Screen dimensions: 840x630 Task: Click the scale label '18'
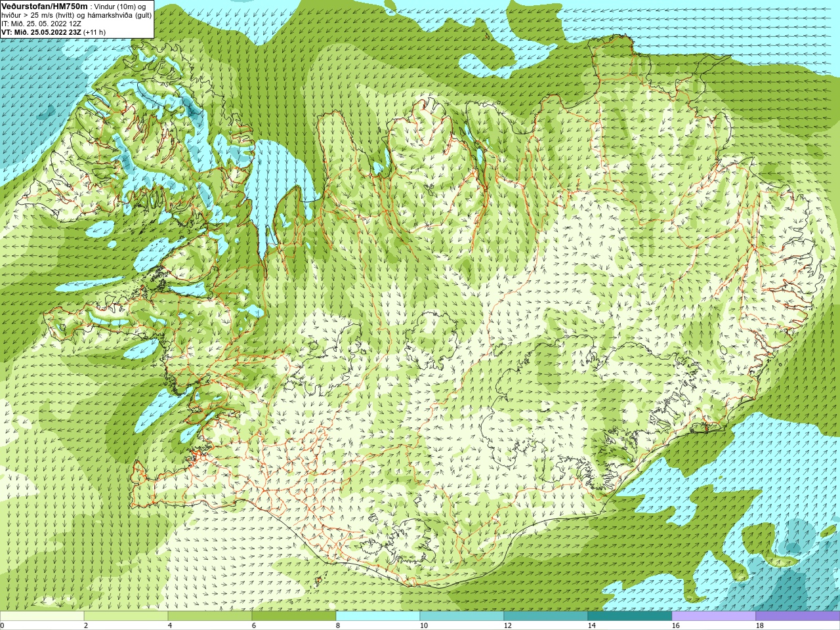pos(759,625)
